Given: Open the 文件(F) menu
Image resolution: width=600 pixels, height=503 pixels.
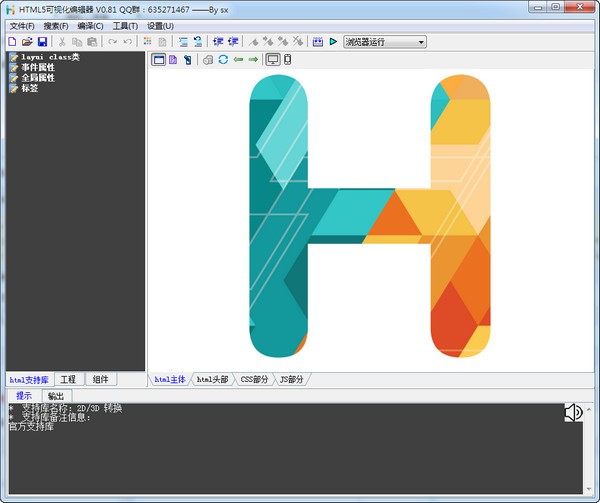Looking at the screenshot, I should tap(21, 26).
